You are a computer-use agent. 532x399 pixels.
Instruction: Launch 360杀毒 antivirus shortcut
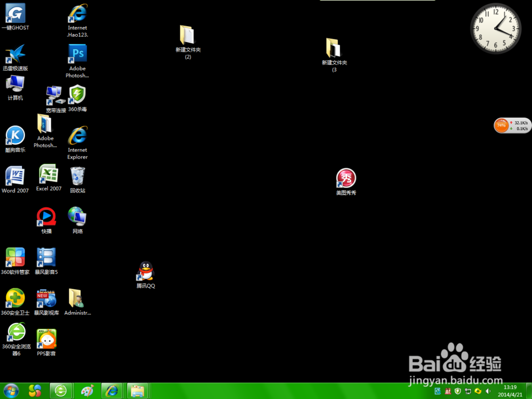(x=77, y=98)
